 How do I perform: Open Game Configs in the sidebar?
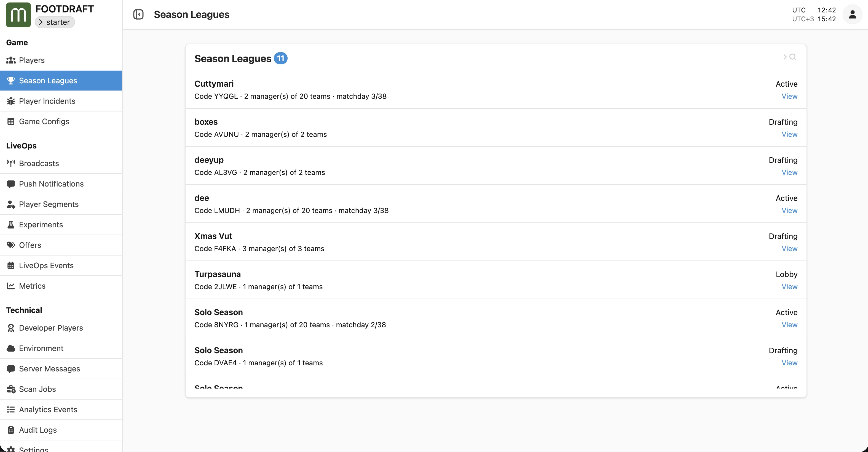tap(61, 121)
